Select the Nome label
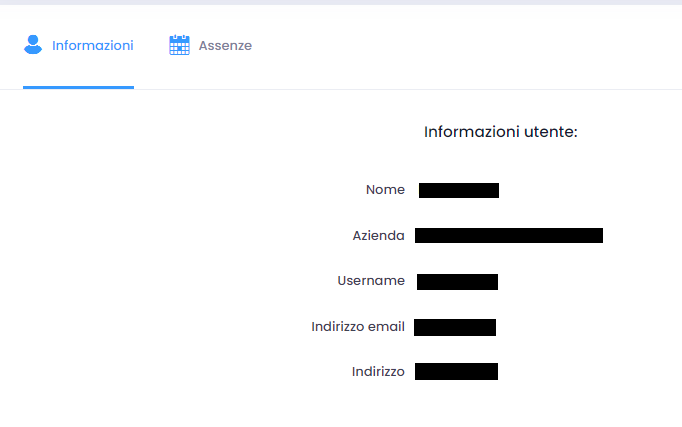The image size is (682, 427). (385, 190)
